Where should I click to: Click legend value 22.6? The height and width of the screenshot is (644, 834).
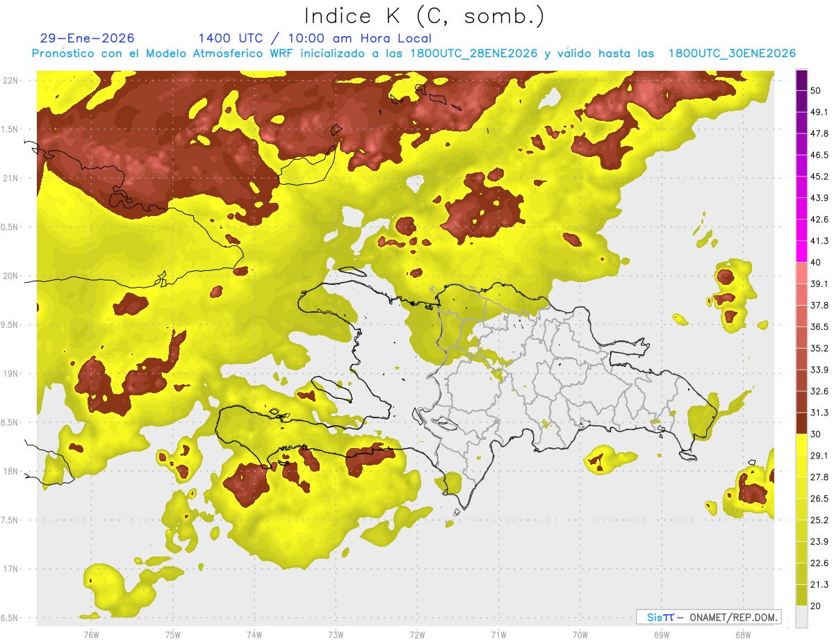click(819, 563)
